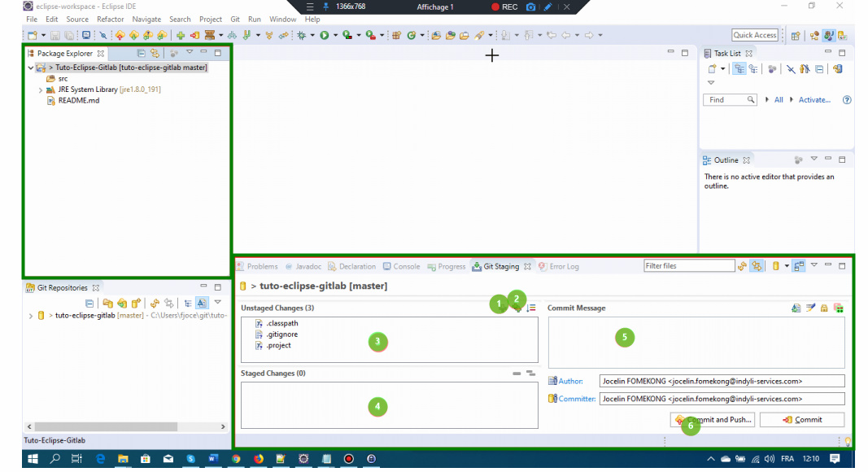Sort unstaged changes by state icon
868x472 pixels.
(531, 308)
